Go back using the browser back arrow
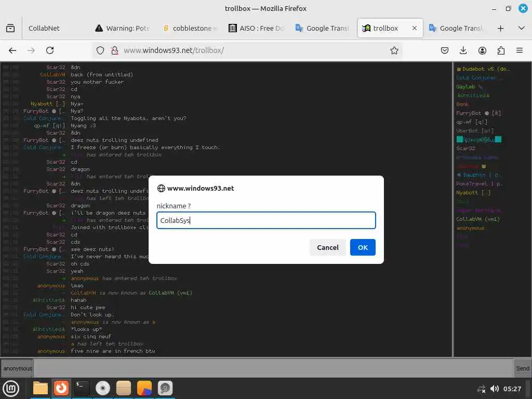This screenshot has width=532, height=399. coord(12,50)
